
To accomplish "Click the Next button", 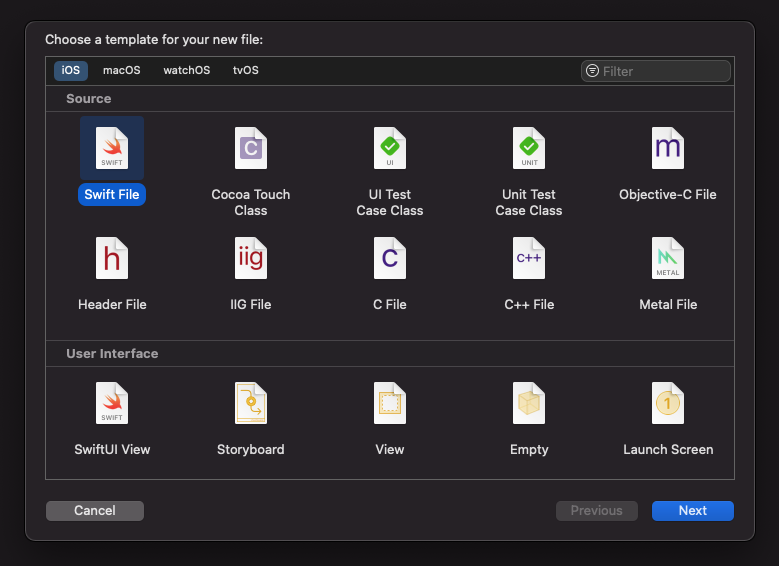I will 693,511.
